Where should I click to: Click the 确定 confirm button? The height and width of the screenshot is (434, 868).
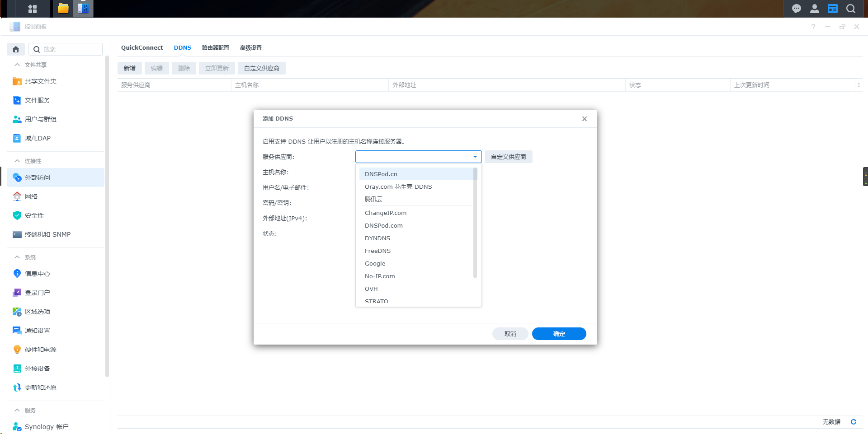[559, 334]
